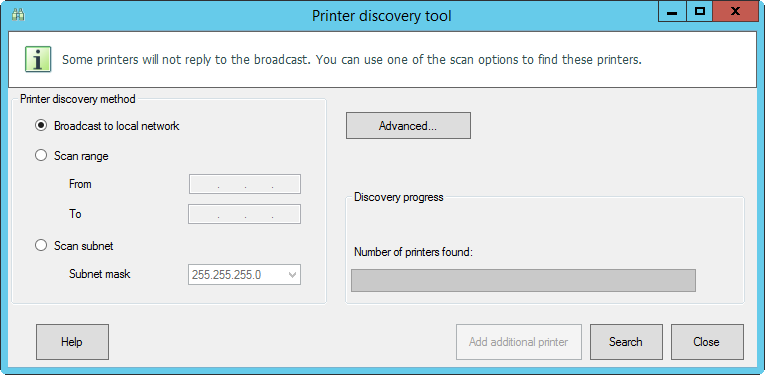This screenshot has width=765, height=375.
Task: Close the window with red X
Action: (x=735, y=12)
